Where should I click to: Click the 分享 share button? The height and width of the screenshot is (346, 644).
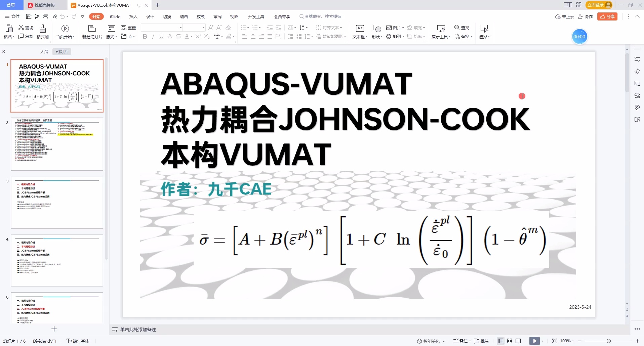607,16
